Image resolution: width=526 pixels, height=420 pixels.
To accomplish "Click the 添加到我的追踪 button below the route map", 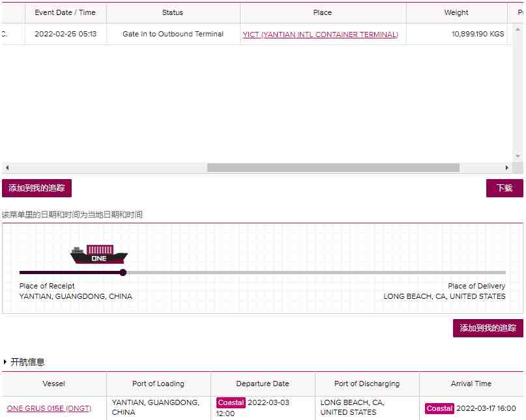I will 488,328.
